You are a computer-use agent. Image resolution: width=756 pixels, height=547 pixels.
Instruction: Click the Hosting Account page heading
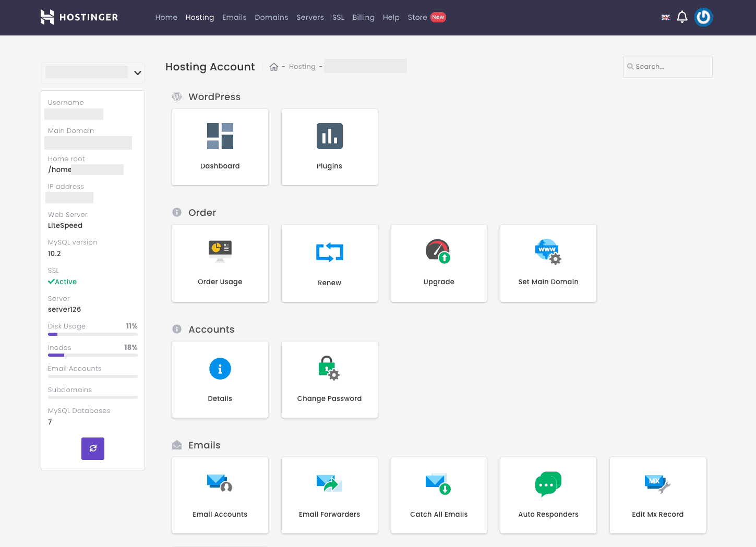210,67
